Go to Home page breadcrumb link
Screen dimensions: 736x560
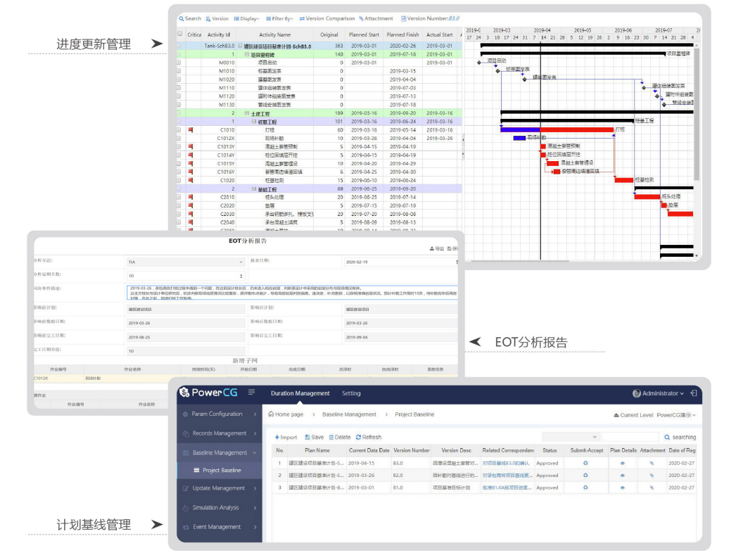pyautogui.click(x=286, y=414)
